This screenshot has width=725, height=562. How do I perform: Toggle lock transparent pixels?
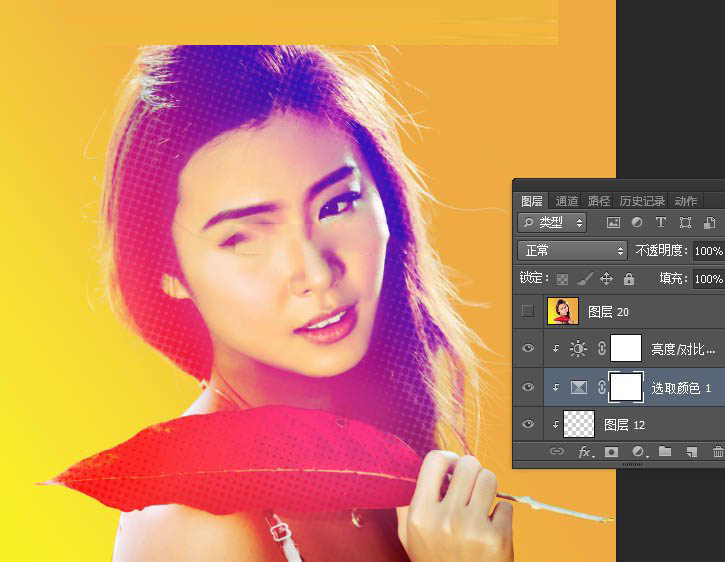(562, 279)
